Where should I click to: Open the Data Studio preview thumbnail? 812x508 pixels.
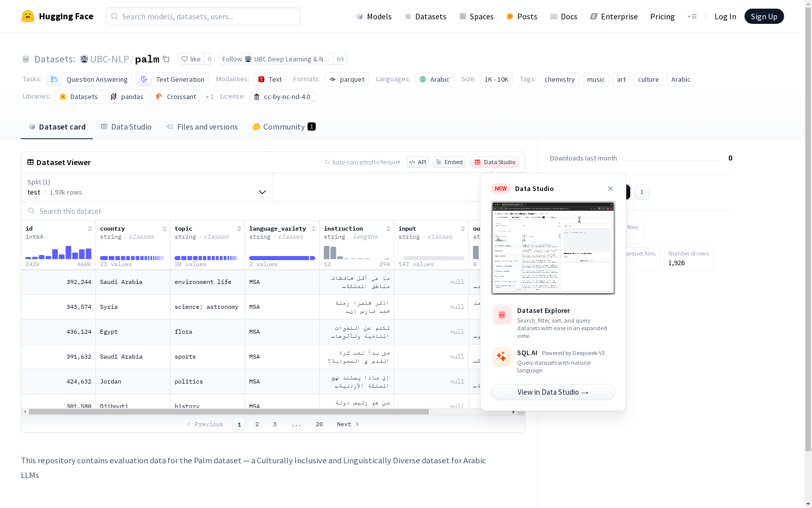point(553,248)
